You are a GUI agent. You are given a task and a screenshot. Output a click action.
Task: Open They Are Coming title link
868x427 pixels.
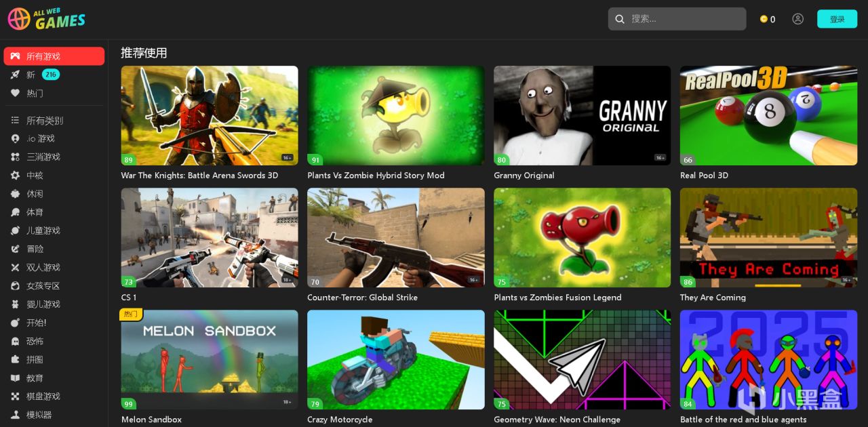pyautogui.click(x=713, y=298)
